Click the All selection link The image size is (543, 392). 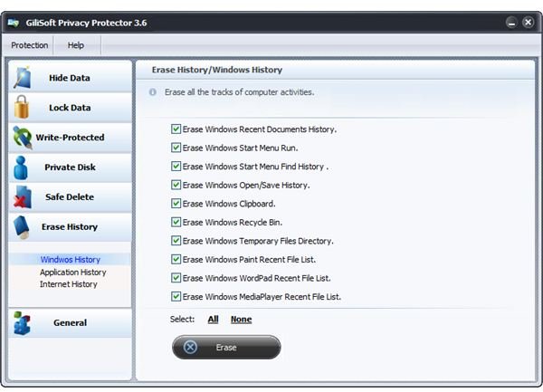(x=213, y=320)
